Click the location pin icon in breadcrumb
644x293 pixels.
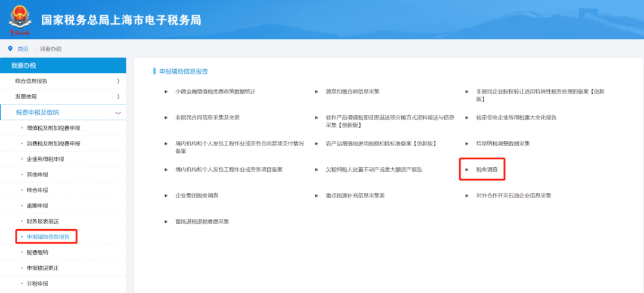click(x=10, y=48)
